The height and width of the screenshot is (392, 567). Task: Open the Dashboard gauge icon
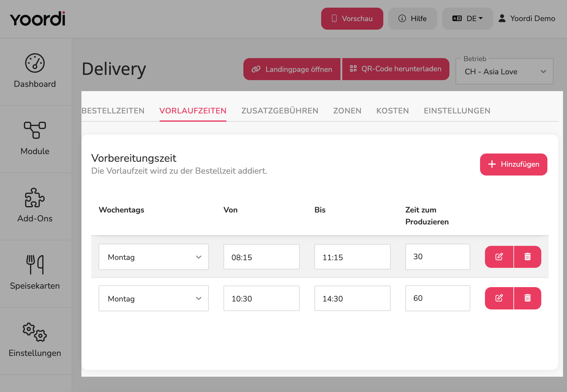pos(35,63)
